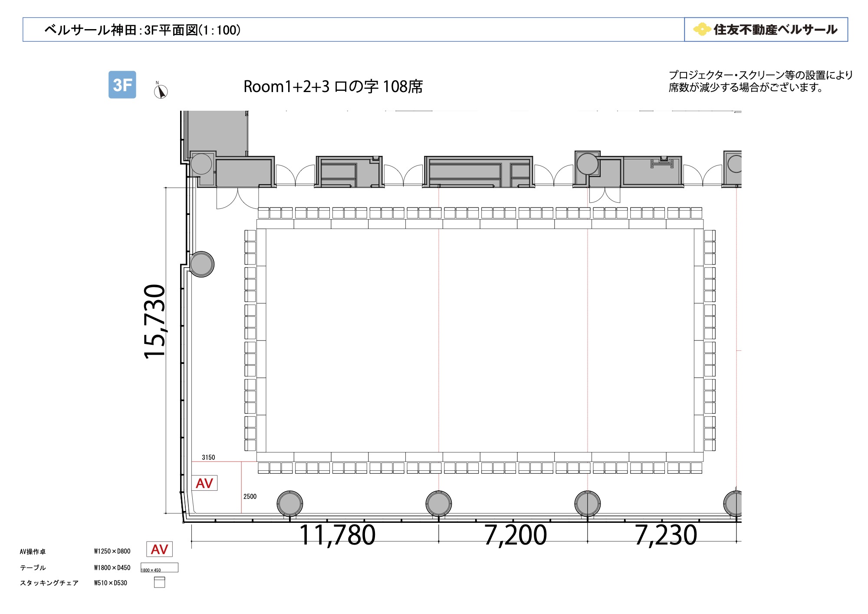Click the スタッキングチェア legend label
The height and width of the screenshot is (614, 868).
pyautogui.click(x=49, y=583)
